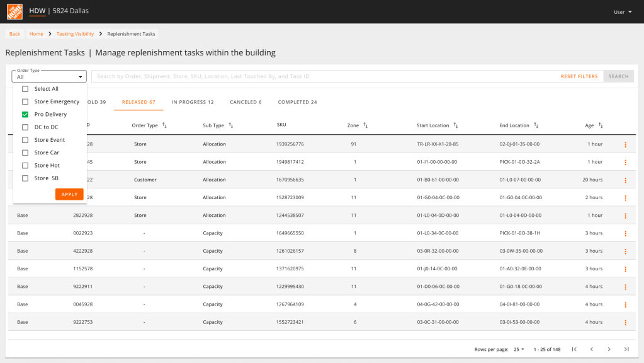
Task: Open the User account menu
Action: click(x=623, y=12)
